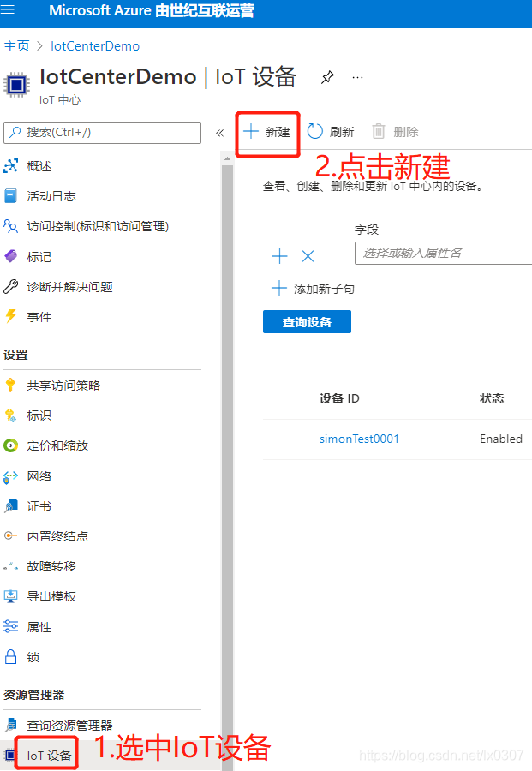Open the IotCenterDemo breadcrumb link
Viewport: 532px width, 771px height.
[x=95, y=46]
